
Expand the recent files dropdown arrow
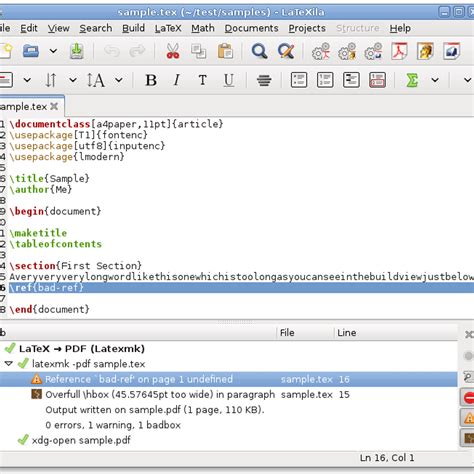click(53, 51)
